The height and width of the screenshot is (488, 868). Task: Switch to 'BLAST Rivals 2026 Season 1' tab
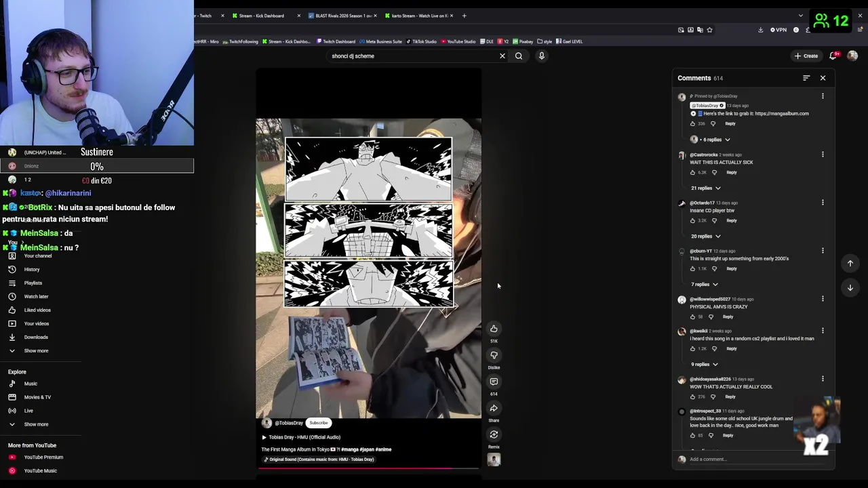coord(342,16)
